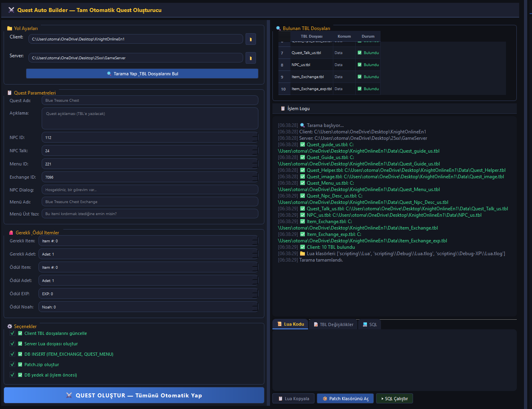532x409 pixels.
Task: Click the Lua Kopyala button
Action: point(294,399)
